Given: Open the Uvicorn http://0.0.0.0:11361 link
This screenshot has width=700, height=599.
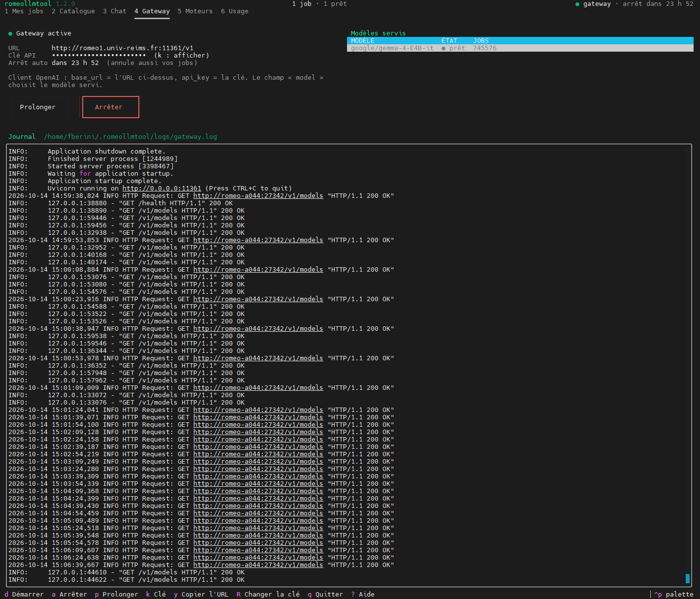Looking at the screenshot, I should (x=162, y=189).
